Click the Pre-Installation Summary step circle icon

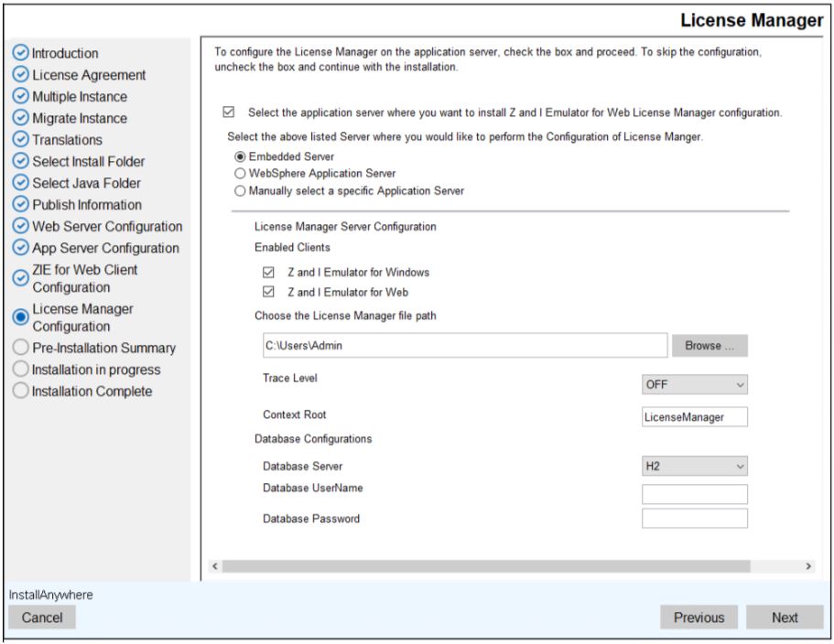(x=22, y=349)
